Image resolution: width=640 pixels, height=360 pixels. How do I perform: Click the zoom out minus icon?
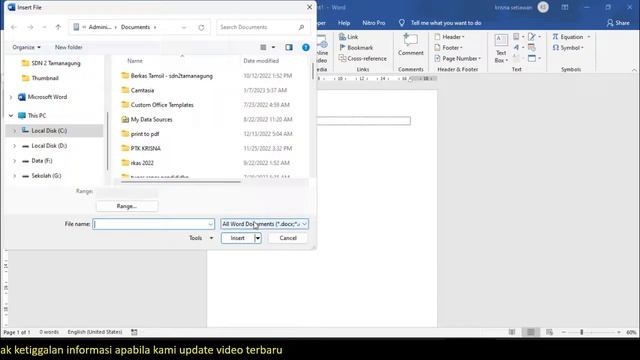pos(564,332)
